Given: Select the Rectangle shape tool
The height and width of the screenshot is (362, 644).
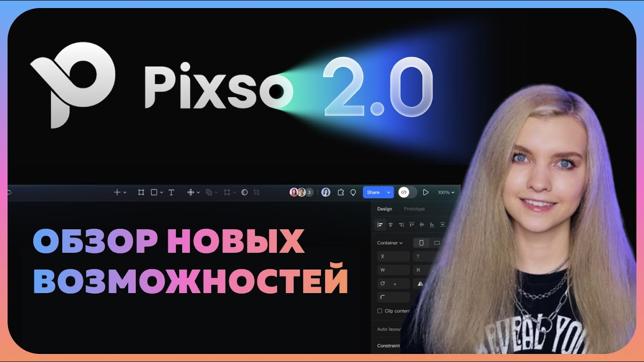Looking at the screenshot, I should [154, 193].
